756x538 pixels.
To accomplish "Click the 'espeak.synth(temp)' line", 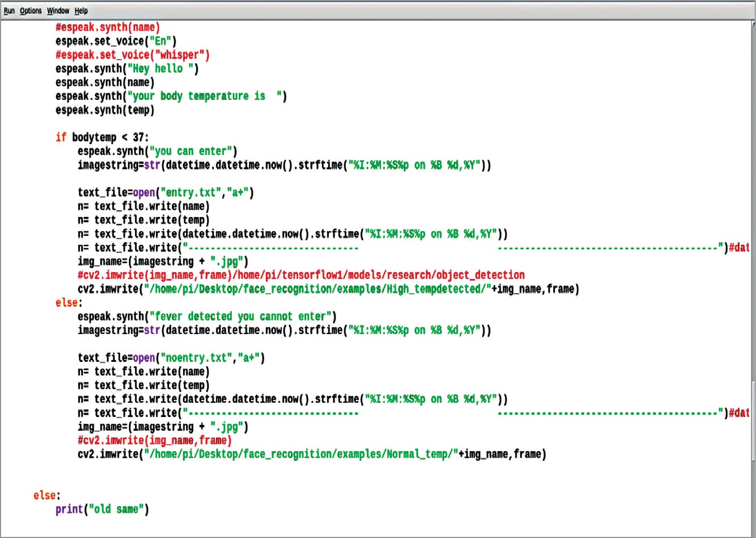I will point(105,110).
